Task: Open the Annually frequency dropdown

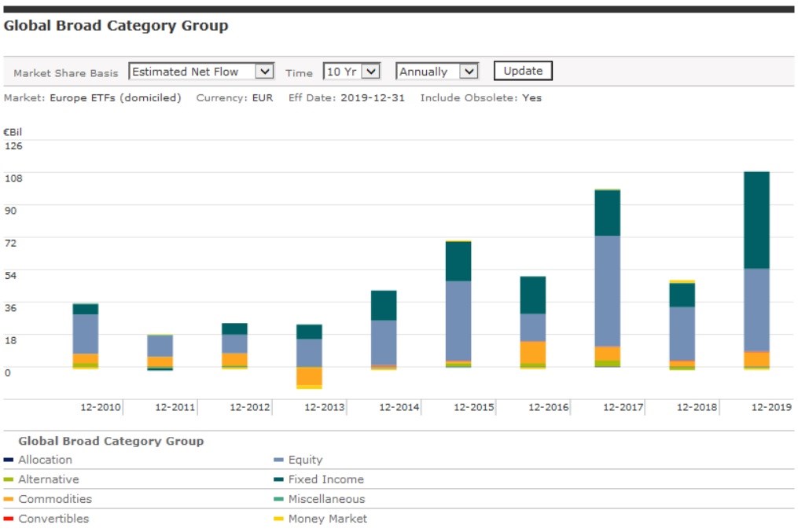Action: click(437, 72)
